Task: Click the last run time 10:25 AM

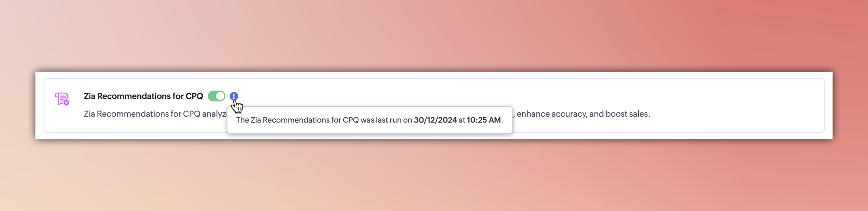Action: [x=484, y=120]
